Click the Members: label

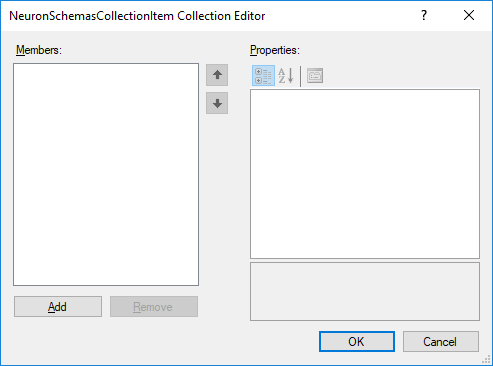click(x=39, y=50)
